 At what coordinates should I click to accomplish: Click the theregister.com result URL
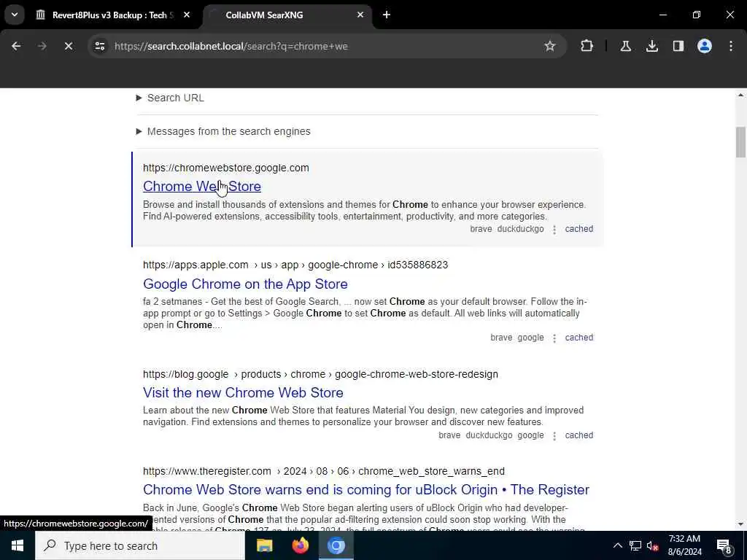click(324, 472)
